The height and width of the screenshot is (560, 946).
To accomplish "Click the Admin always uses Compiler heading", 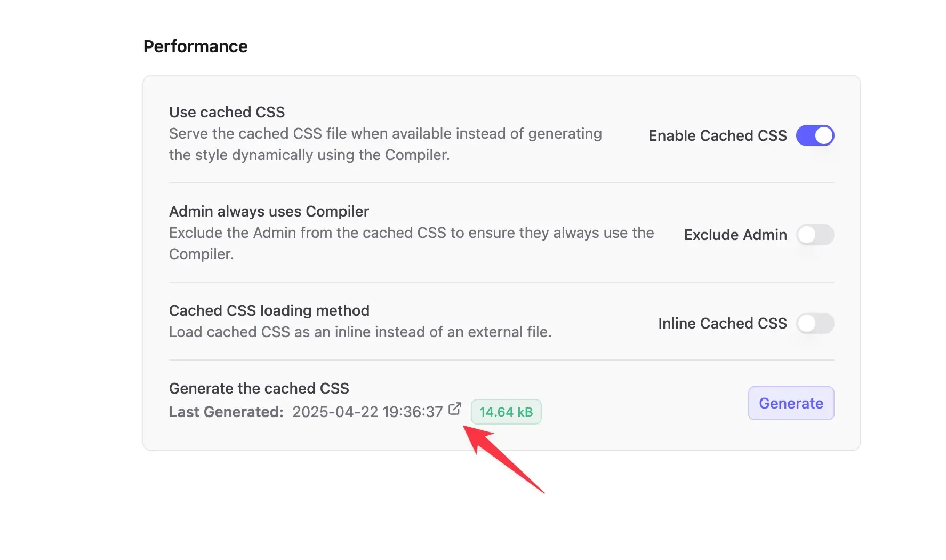I will 268,211.
